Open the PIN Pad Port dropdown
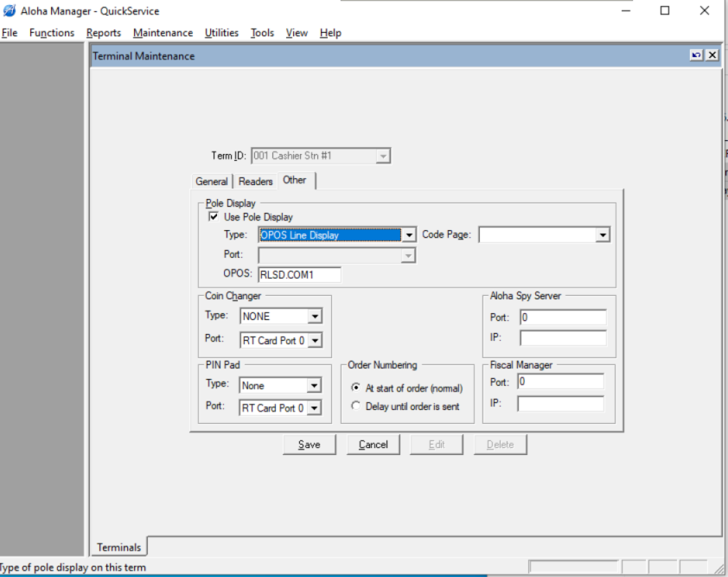The width and height of the screenshot is (728, 577). click(314, 408)
